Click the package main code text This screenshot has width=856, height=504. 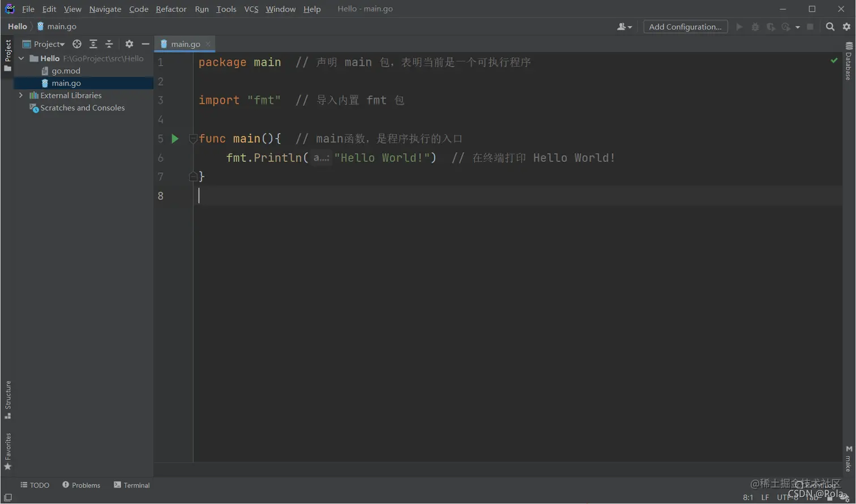[239, 62]
